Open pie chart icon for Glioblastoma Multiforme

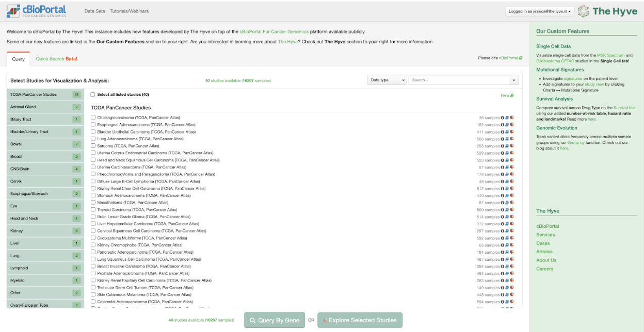(x=512, y=238)
